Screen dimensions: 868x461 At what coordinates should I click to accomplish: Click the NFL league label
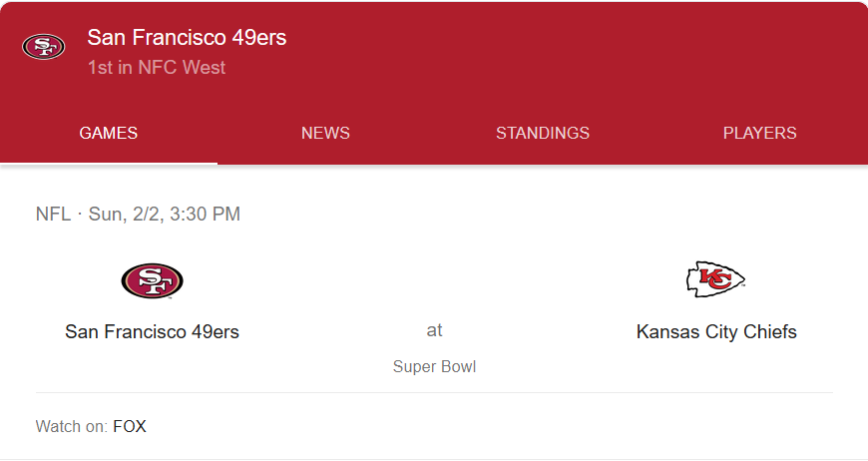coord(53,214)
